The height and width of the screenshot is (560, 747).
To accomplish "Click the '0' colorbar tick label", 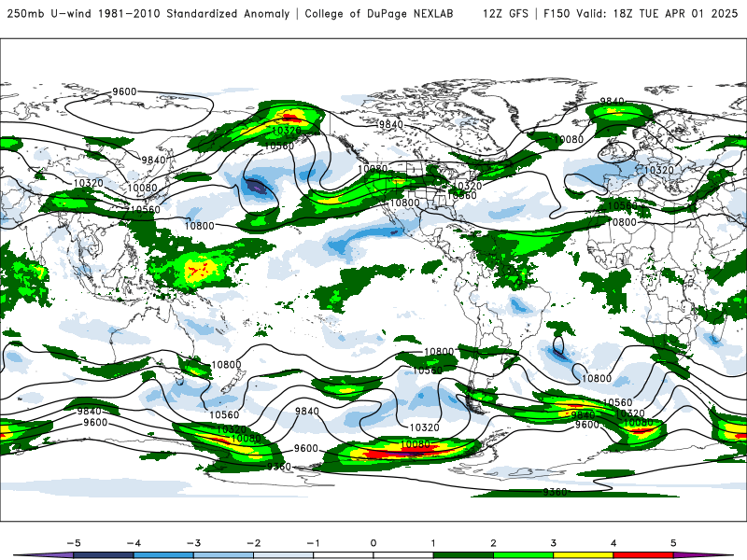I will pos(373,543).
